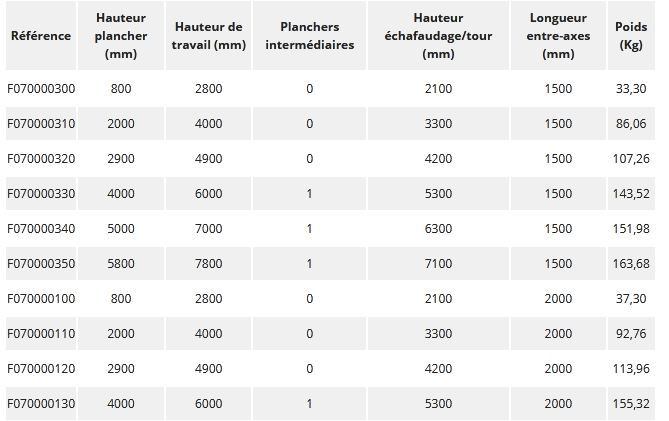Select reference F070000340
Viewport: 669px width, 421px height.
click(41, 229)
